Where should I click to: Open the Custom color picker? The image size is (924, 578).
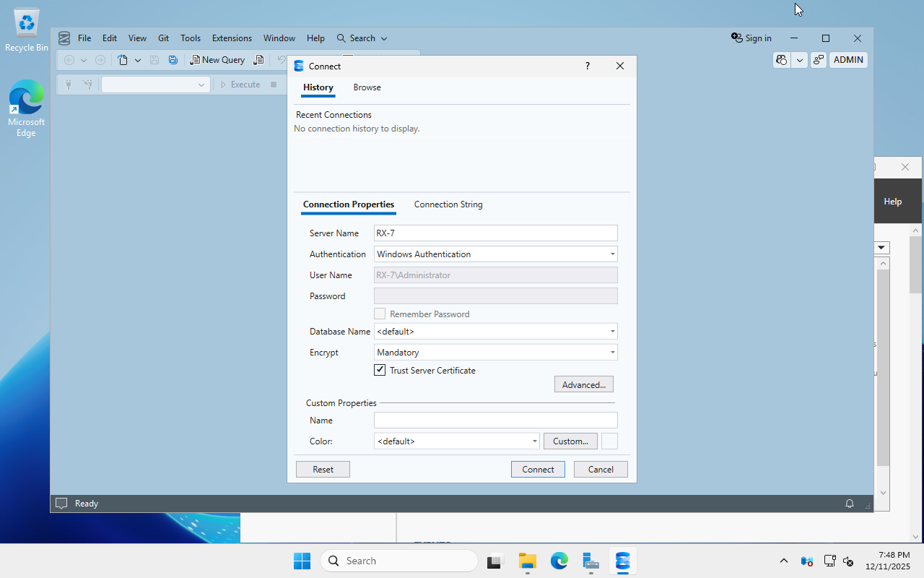click(570, 441)
